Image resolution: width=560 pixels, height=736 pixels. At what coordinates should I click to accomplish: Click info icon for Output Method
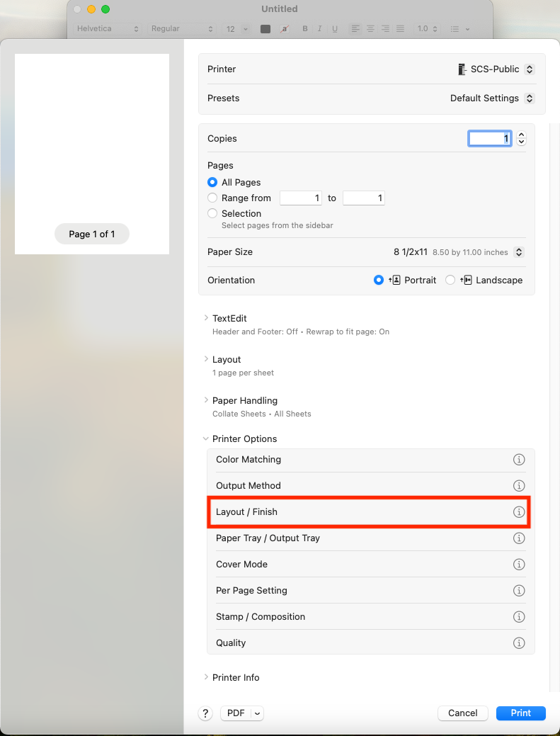coord(519,486)
